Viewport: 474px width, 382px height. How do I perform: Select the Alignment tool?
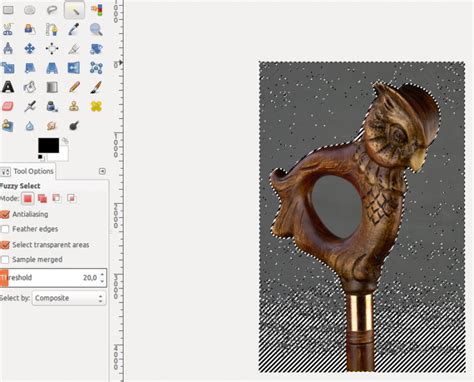pos(52,49)
